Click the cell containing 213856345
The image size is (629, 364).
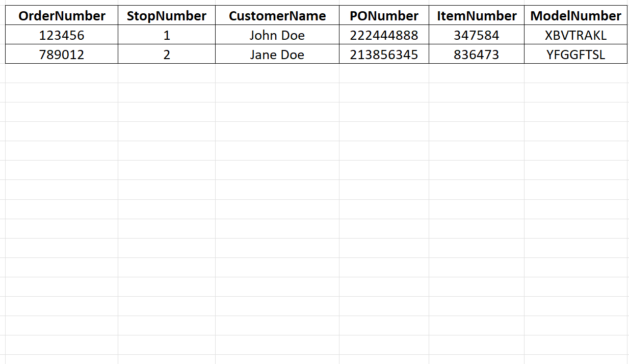click(x=384, y=55)
